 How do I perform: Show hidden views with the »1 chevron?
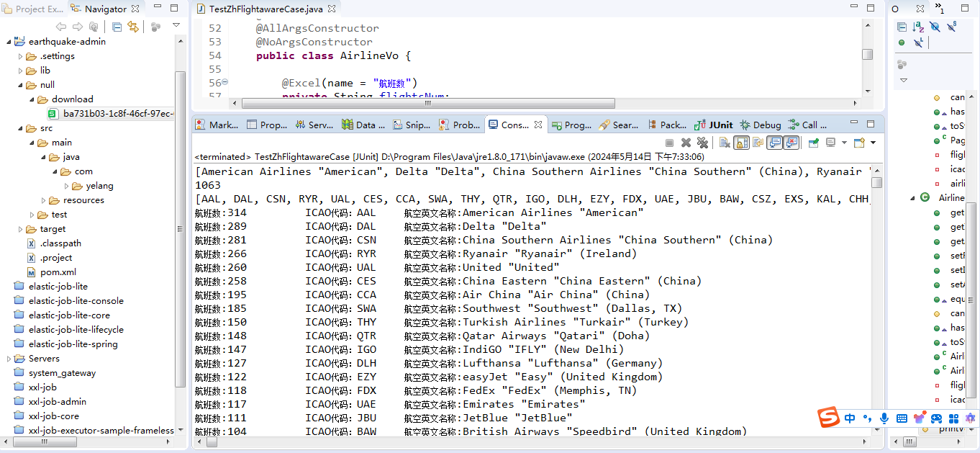click(x=940, y=8)
